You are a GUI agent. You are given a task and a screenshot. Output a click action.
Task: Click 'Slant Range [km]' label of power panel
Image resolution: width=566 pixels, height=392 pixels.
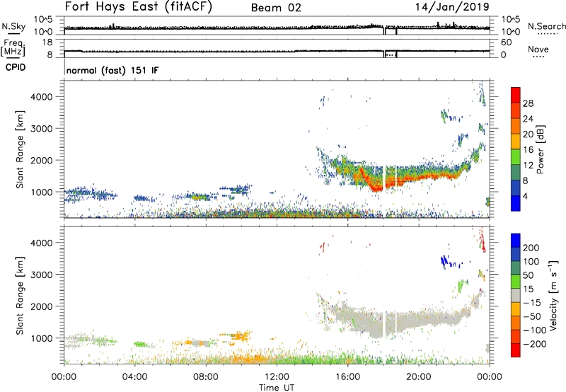click(20, 149)
